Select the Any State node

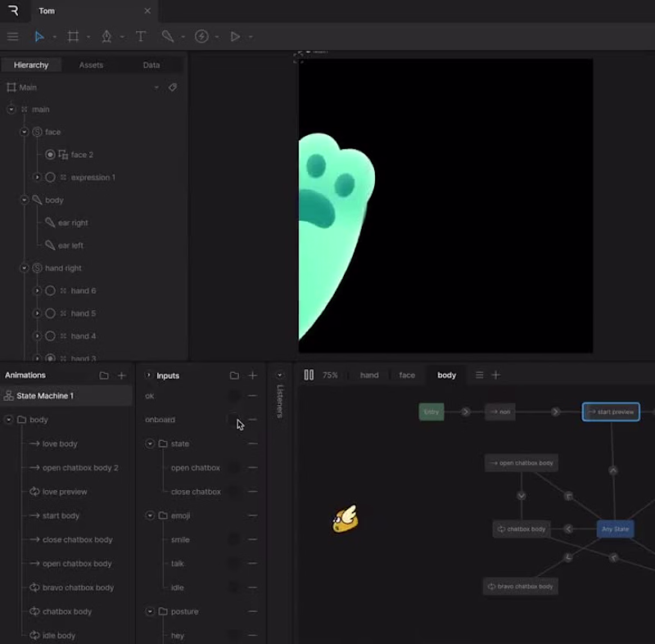(x=616, y=529)
